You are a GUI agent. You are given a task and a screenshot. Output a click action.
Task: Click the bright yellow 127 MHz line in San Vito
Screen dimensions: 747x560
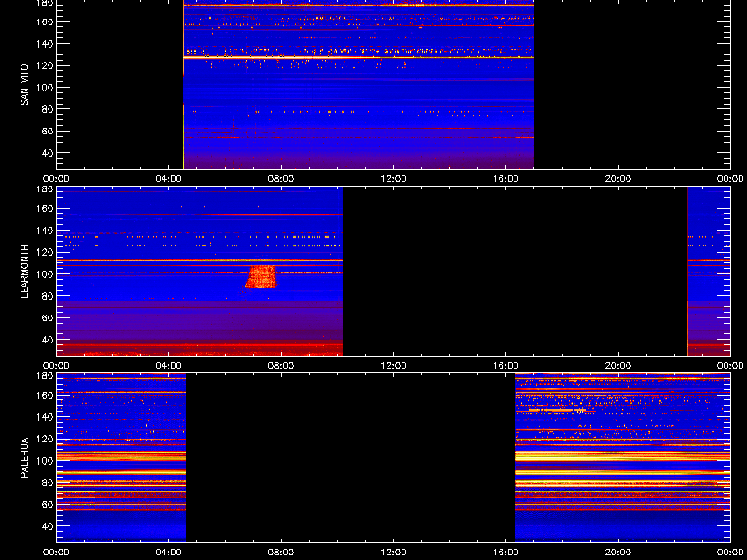[x=359, y=57]
